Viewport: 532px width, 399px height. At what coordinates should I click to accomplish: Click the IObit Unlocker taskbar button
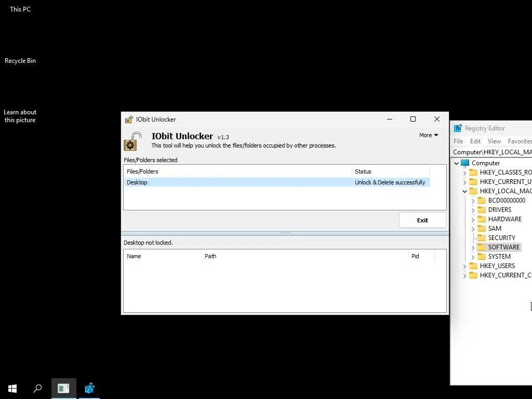pos(64,389)
